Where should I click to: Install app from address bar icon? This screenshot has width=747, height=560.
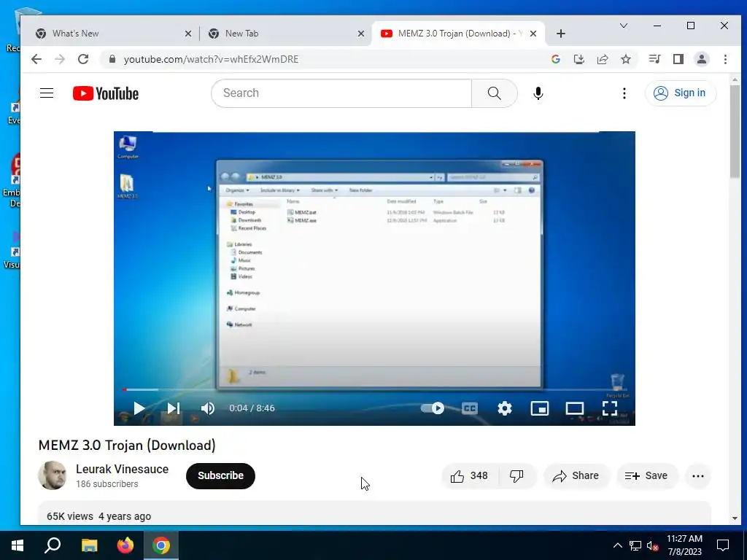coord(578,59)
